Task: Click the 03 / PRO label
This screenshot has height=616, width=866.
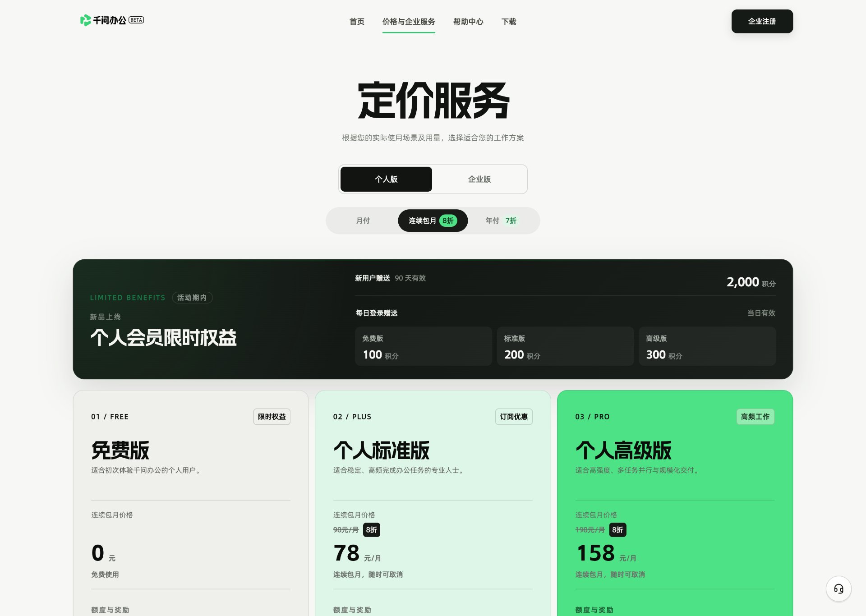Action: (593, 417)
